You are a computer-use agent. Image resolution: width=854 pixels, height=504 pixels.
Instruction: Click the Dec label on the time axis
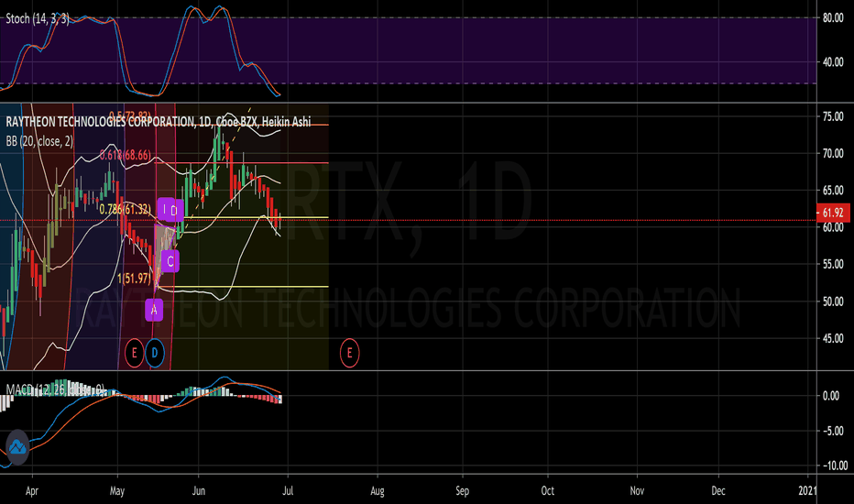click(718, 491)
